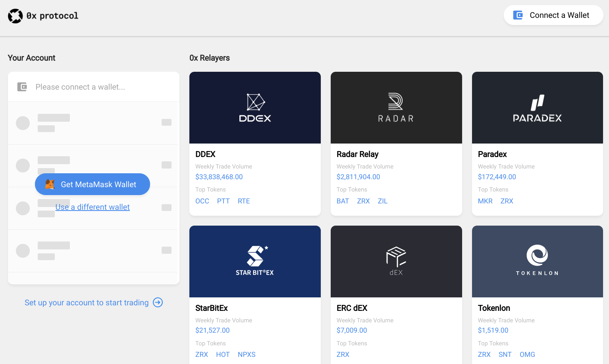Select ZRX token under StarBitEx
609x364 pixels.
click(x=202, y=354)
